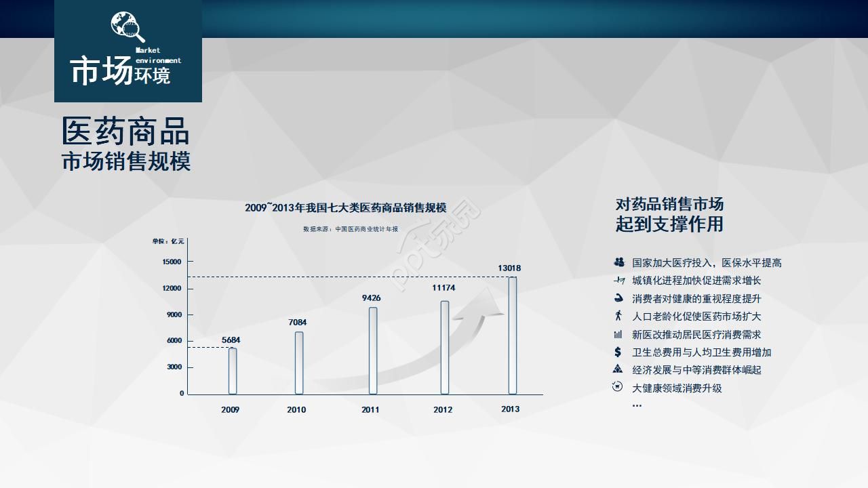Viewport: 868px width, 488px height.
Task: Click the triangle icon beside 经济发展与中等消费群体崛起
Action: point(618,369)
